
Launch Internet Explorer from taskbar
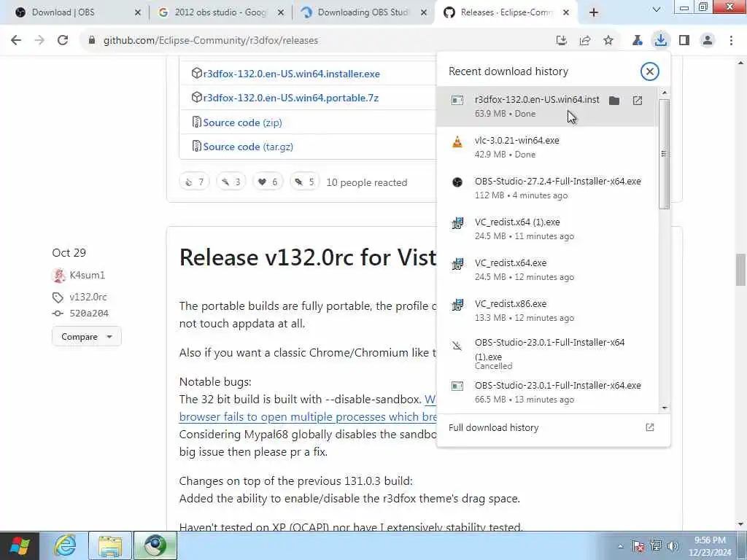pyautogui.click(x=65, y=545)
